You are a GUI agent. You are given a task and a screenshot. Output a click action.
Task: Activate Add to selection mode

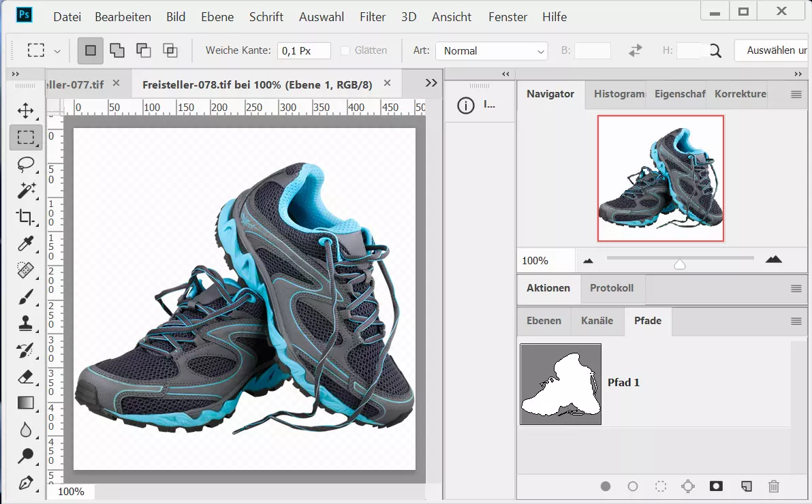click(117, 50)
